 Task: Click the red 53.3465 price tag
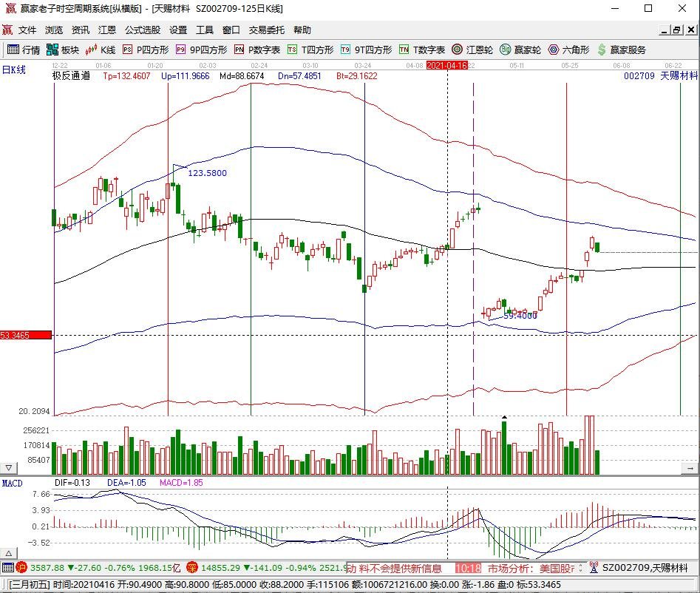[22, 334]
